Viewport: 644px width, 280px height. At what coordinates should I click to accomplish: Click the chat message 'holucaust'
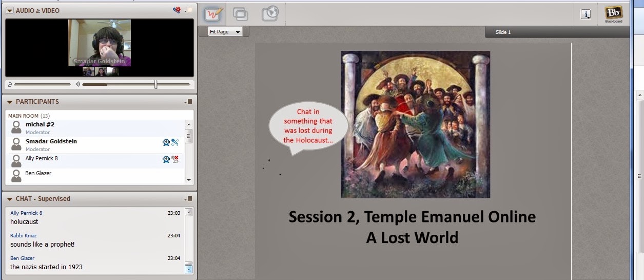(x=24, y=222)
